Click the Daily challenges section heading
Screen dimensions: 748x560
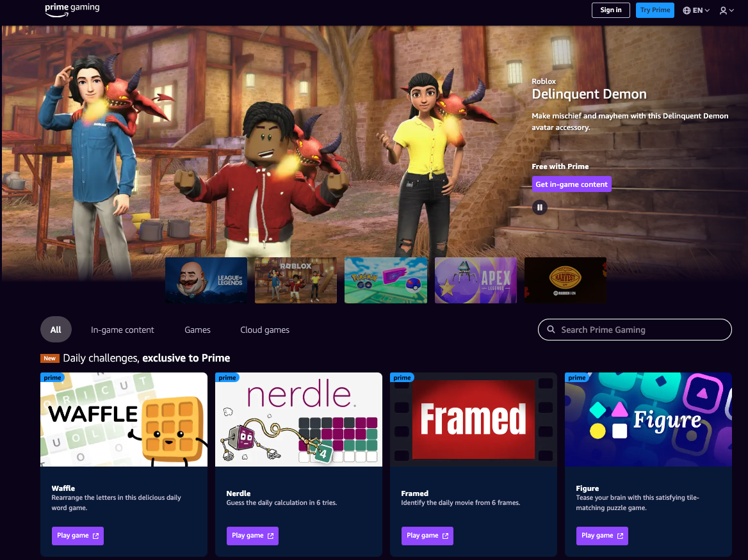point(147,358)
